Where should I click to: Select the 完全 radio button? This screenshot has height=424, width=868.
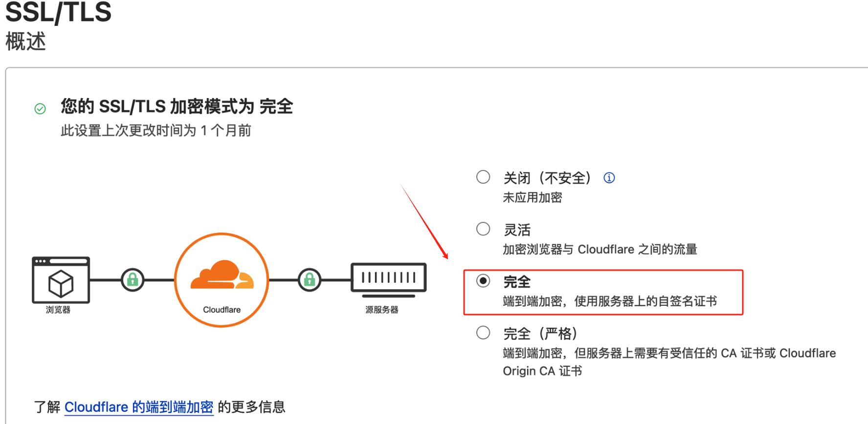point(483,281)
